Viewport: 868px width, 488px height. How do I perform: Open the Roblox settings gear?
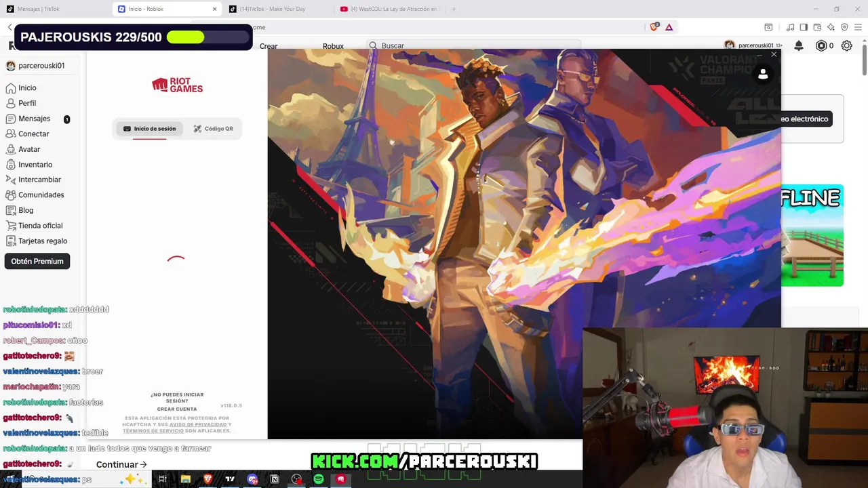pos(847,45)
